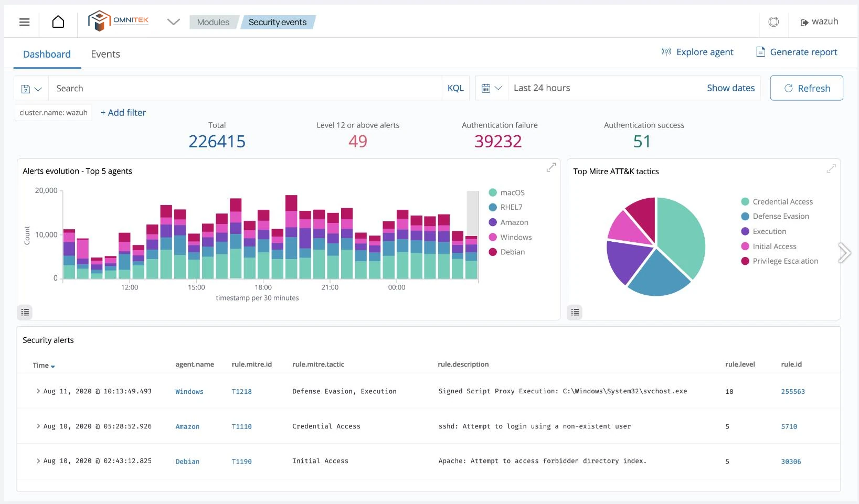Toggle legend list icon for Mitre tactics chart
This screenshot has width=859, height=504.
575,312
